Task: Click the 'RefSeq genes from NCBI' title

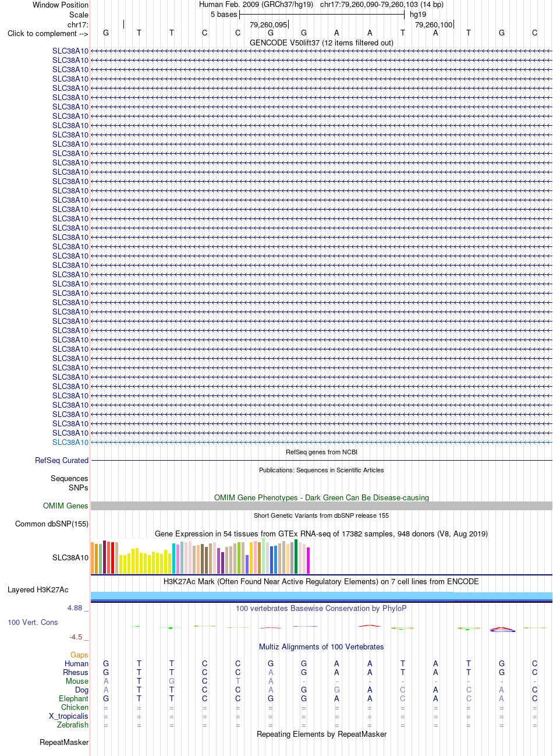Action: (321, 452)
